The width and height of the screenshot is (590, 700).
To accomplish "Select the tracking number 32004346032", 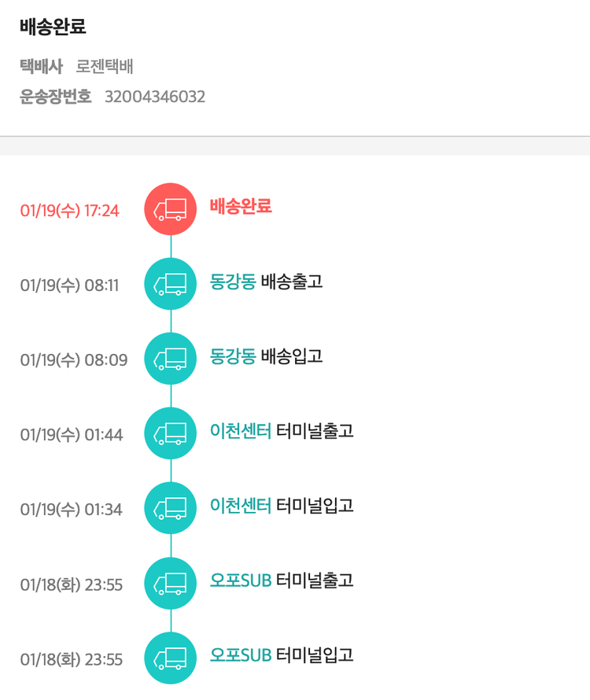I will tap(155, 97).
